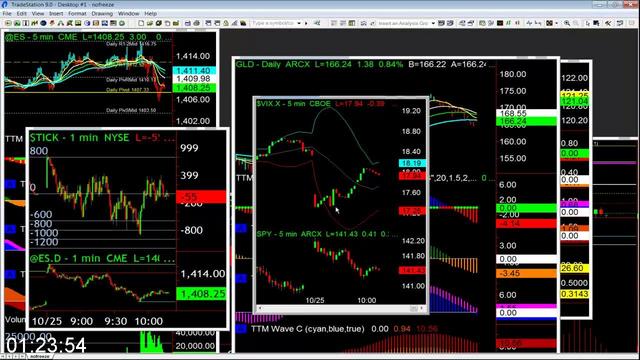The image size is (640, 360).
Task: Click the right scroll arrow in the VIX window
Action: (x=421, y=309)
